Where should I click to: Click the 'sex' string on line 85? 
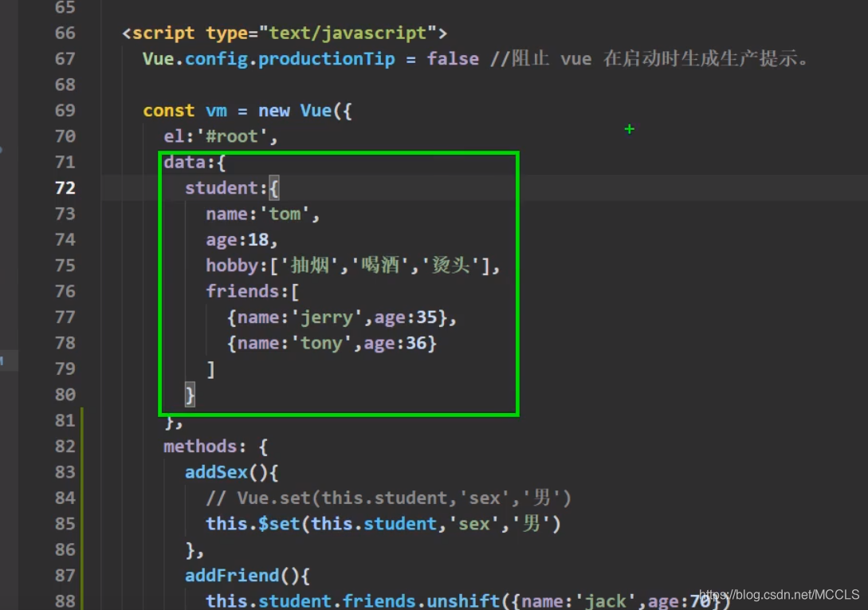474,524
